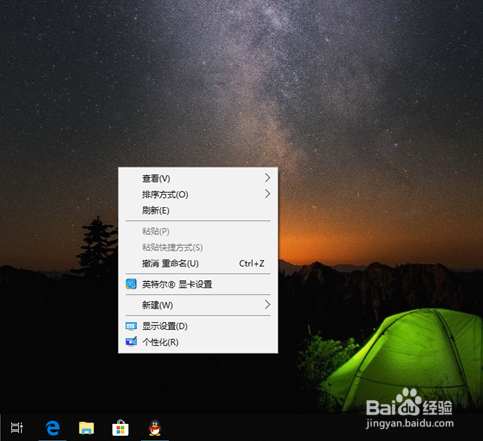Open QQ penguin app on taskbar
The image size is (483, 441).
coord(155,428)
